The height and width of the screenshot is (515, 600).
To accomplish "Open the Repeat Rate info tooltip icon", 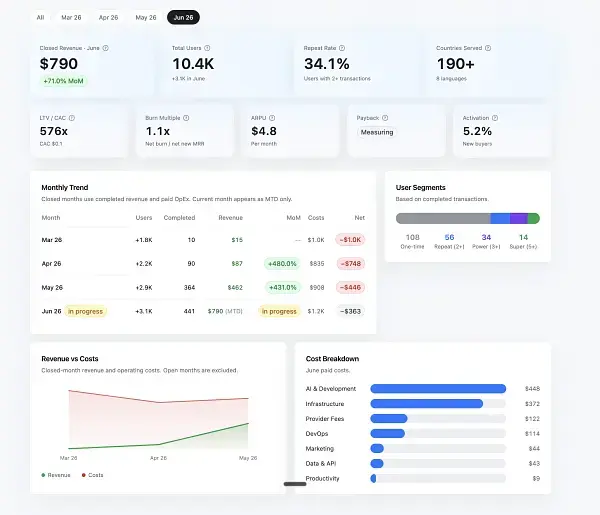I will (342, 48).
